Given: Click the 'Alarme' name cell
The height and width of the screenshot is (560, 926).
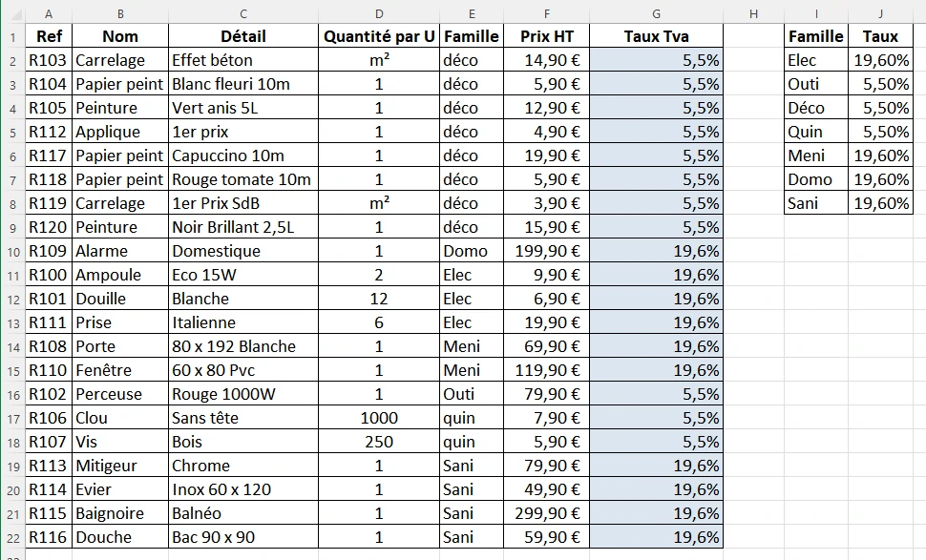Looking at the screenshot, I should click(119, 251).
